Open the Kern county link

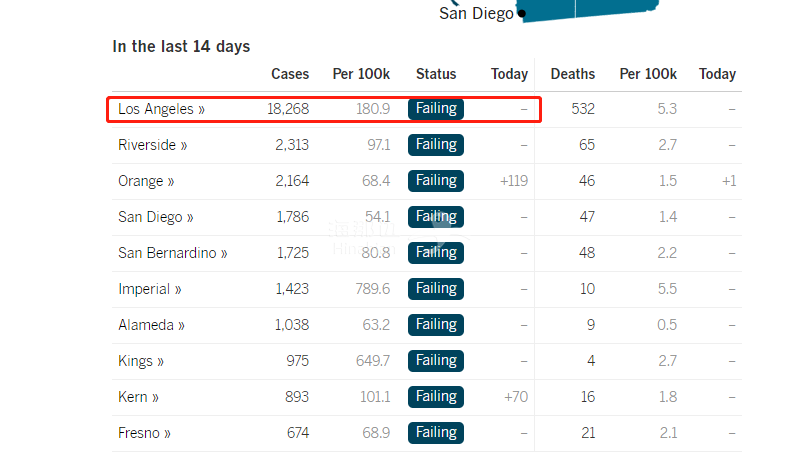point(138,397)
